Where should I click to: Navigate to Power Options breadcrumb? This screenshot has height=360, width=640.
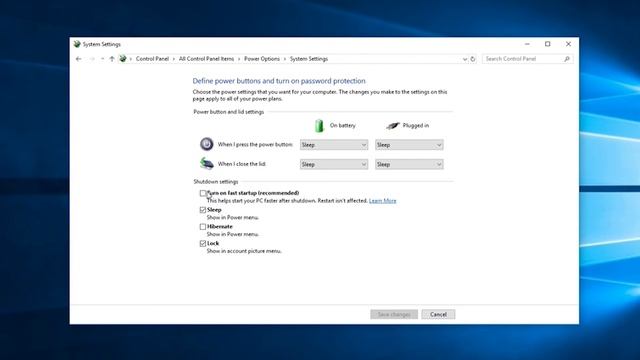262,59
